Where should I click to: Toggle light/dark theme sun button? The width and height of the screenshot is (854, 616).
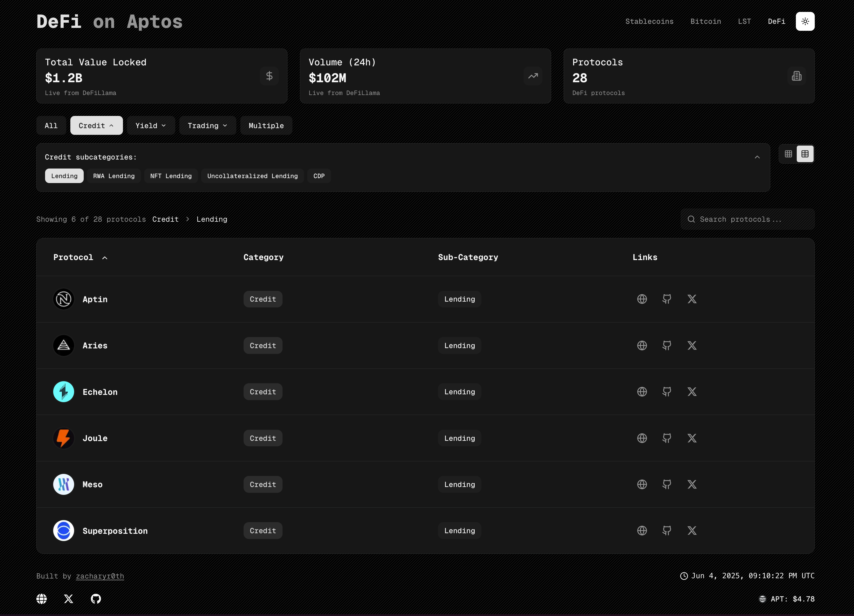click(805, 22)
